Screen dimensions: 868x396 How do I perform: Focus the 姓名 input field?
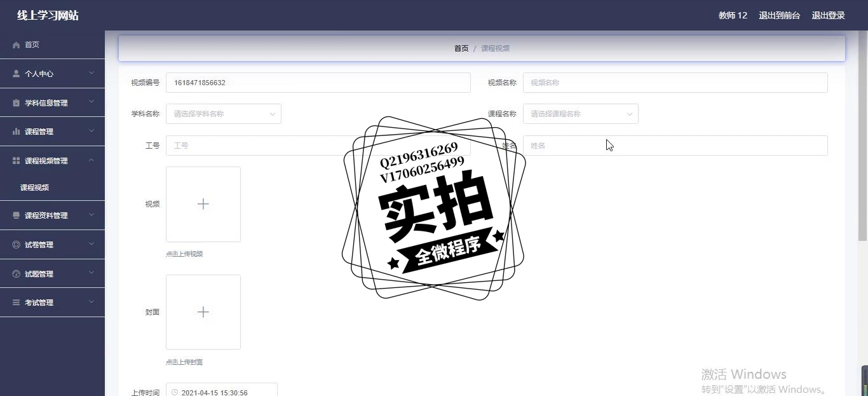click(675, 146)
